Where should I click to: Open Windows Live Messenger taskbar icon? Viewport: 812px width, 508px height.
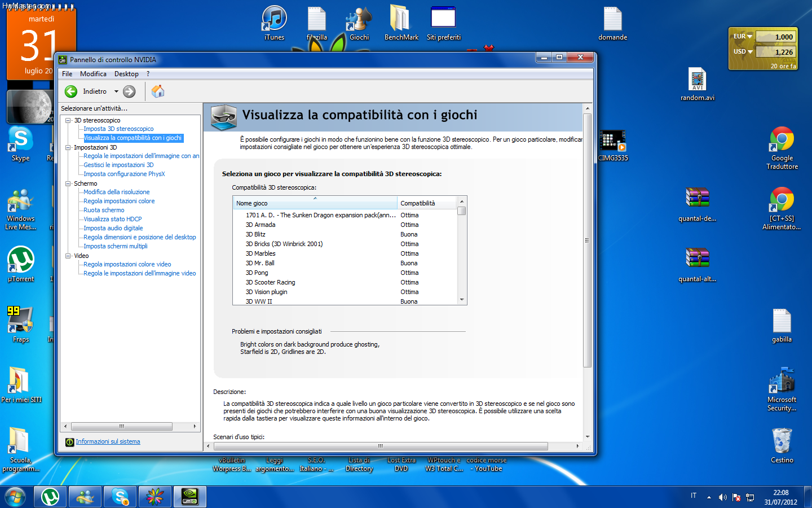85,497
